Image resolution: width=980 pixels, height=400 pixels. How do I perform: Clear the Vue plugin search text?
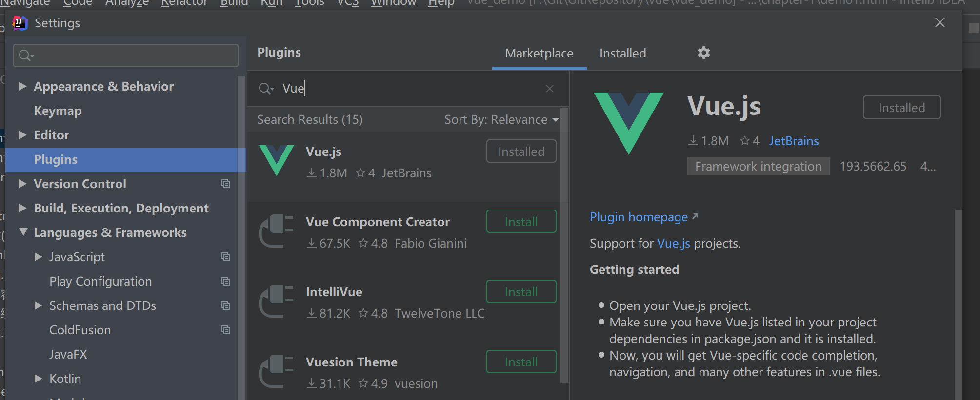click(x=550, y=89)
